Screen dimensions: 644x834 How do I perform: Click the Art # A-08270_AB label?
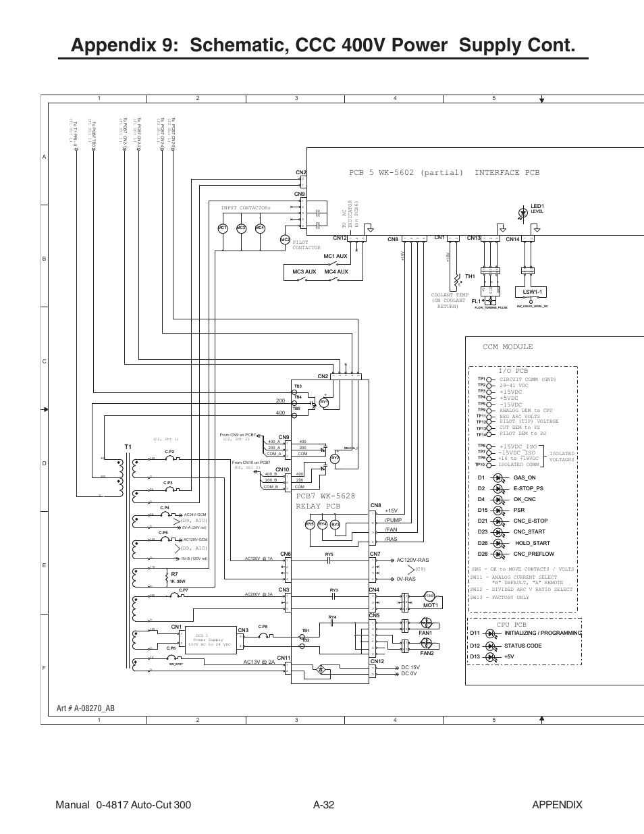(86, 708)
